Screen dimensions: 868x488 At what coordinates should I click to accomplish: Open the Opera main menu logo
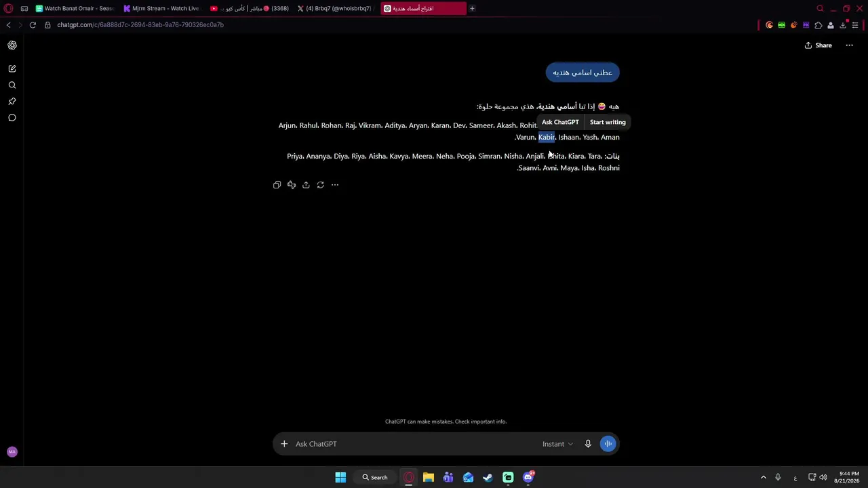8,9
